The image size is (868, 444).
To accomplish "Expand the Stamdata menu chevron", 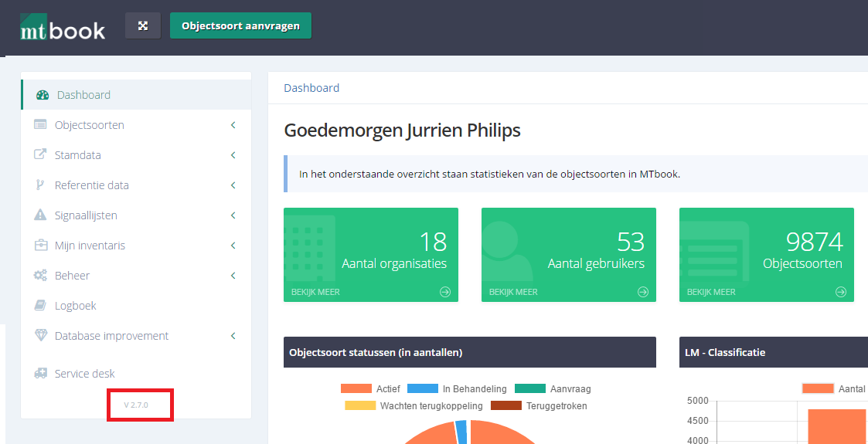I will pos(233,154).
